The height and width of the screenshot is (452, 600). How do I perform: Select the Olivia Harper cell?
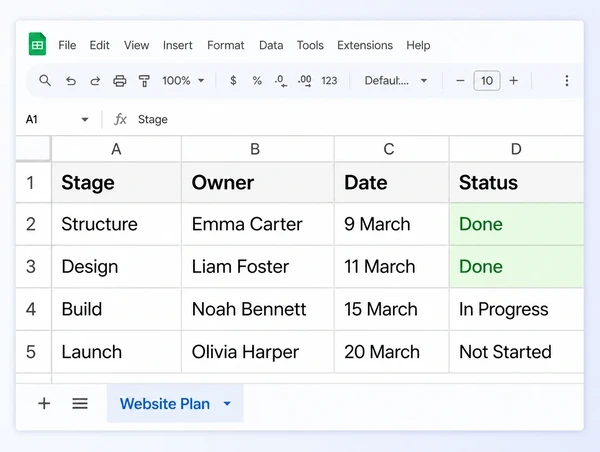pyautogui.click(x=258, y=352)
